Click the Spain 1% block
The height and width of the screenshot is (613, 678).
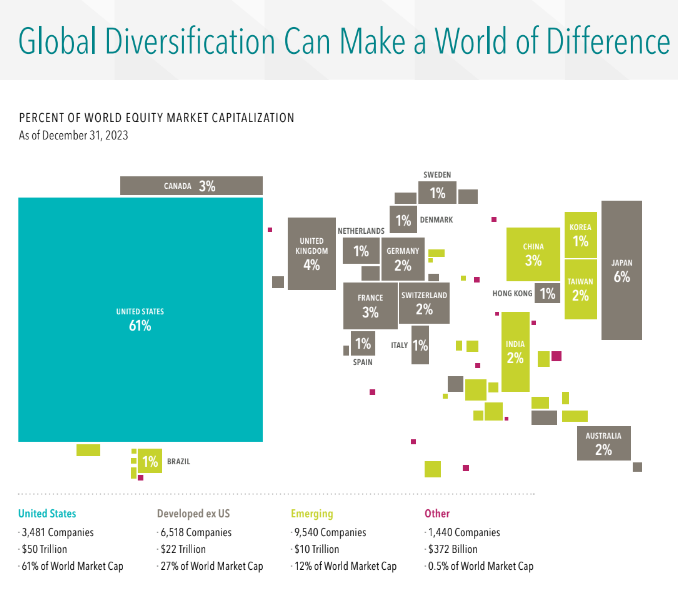[x=363, y=344]
